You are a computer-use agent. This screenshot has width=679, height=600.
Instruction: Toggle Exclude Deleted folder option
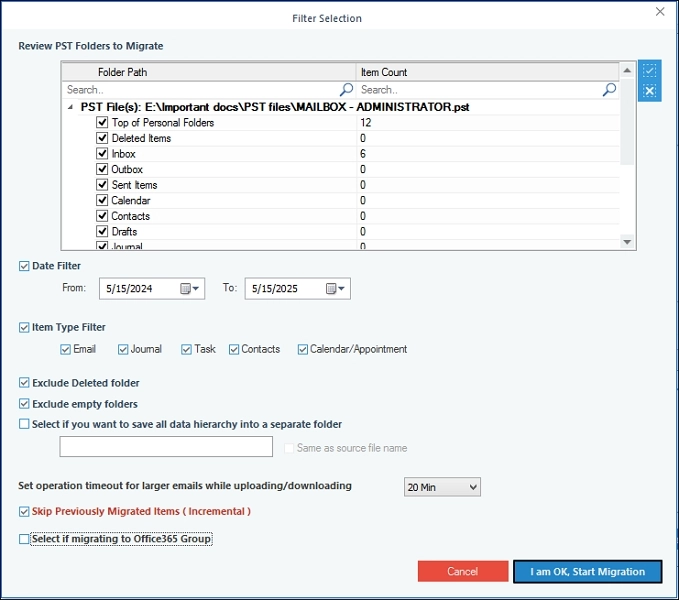tap(24, 383)
